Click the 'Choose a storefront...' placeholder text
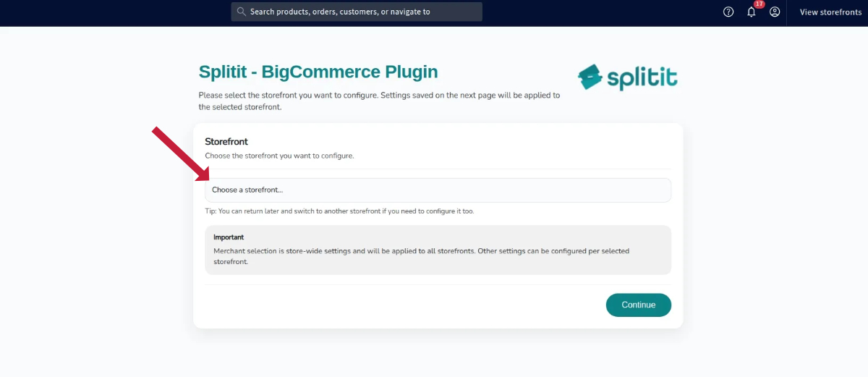Image resolution: width=868 pixels, height=377 pixels. click(x=247, y=190)
